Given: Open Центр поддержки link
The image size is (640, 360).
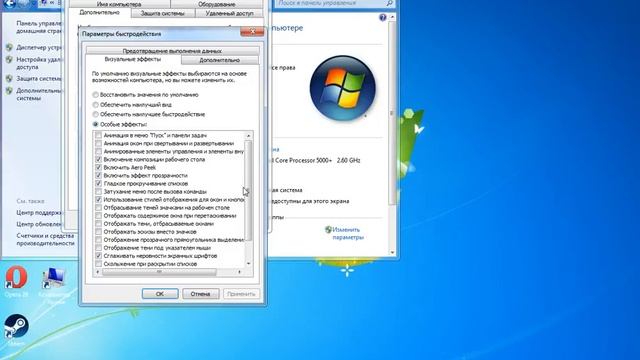Looking at the screenshot, I should [x=39, y=213].
